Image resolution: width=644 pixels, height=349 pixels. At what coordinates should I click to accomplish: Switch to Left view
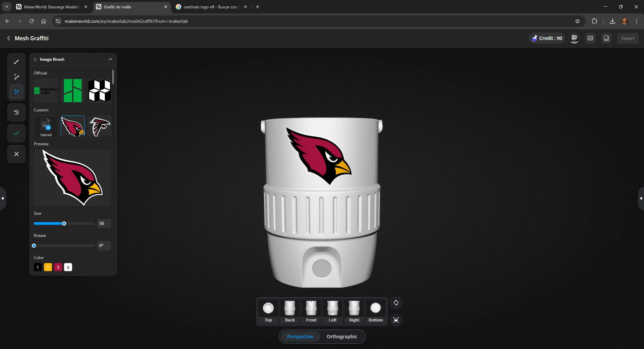point(333,311)
